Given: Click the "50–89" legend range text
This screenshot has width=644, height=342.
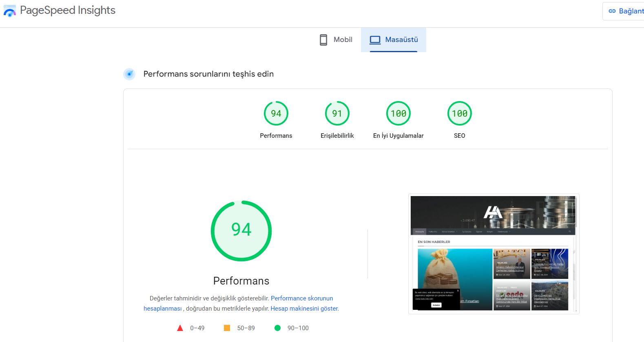Looking at the screenshot, I should [246, 328].
